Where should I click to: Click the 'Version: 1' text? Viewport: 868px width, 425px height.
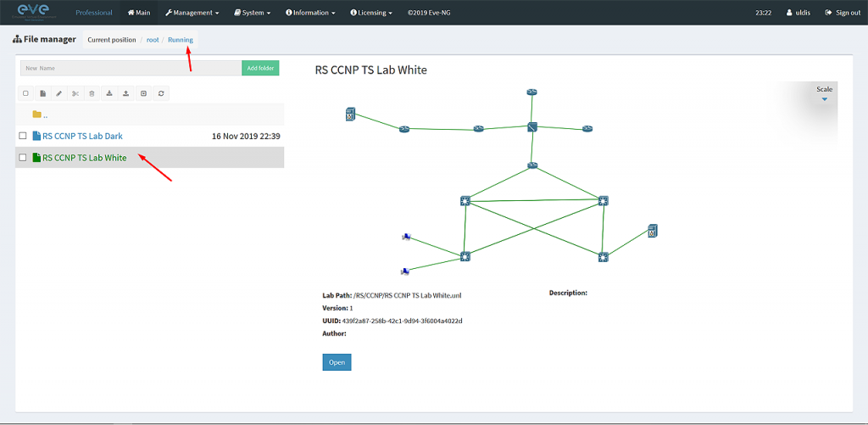(337, 308)
